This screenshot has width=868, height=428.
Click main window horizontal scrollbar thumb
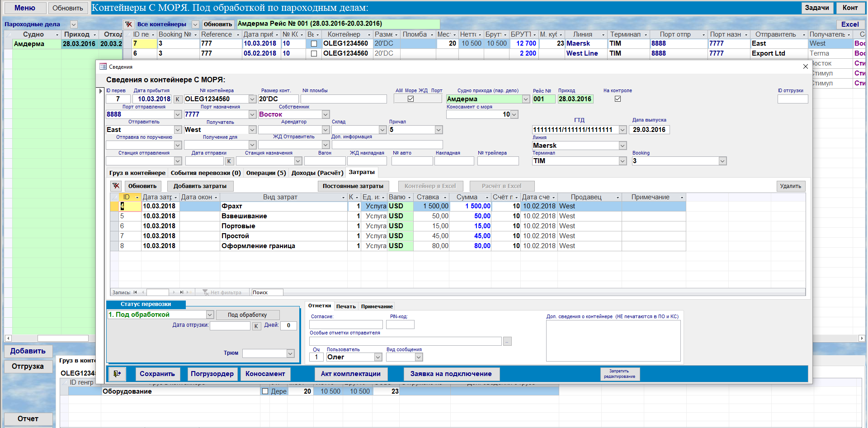[x=63, y=338]
